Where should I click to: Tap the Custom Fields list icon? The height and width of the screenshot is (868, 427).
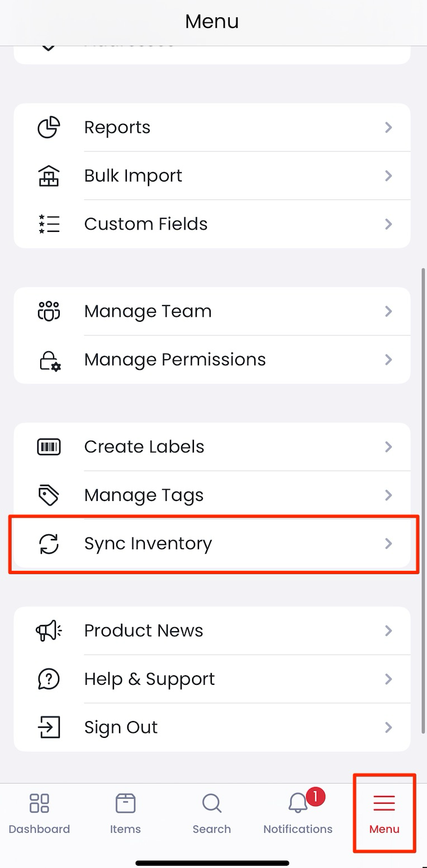[49, 223]
